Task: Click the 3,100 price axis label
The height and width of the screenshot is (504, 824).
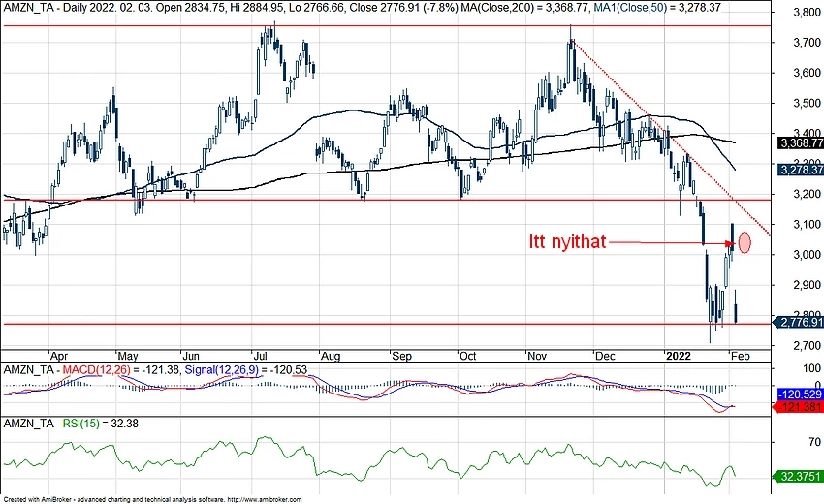Action: (x=807, y=225)
